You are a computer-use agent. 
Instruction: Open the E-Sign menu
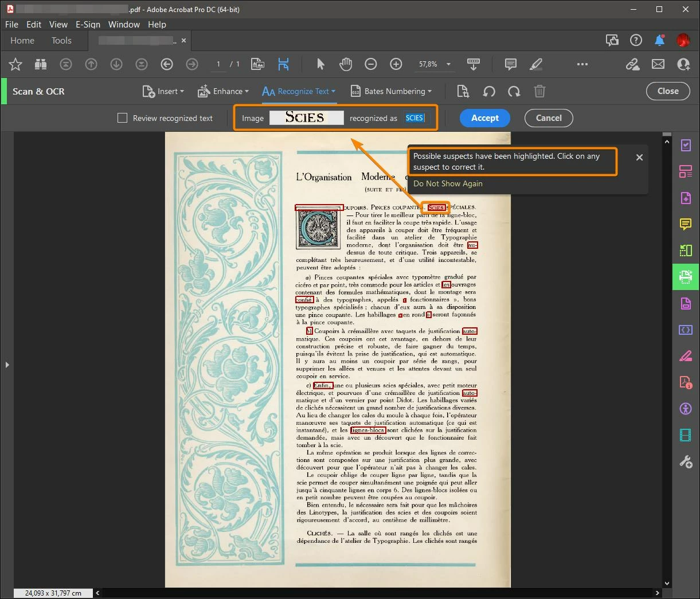click(88, 24)
